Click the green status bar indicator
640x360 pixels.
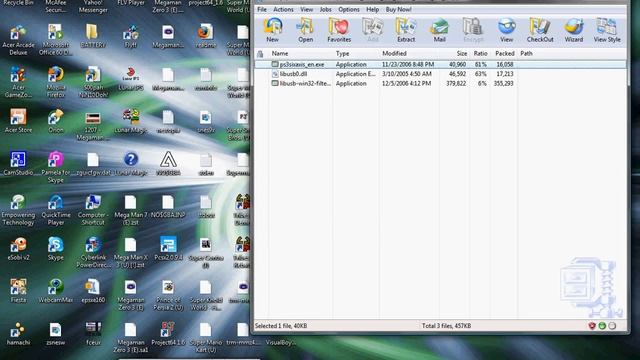point(602,326)
